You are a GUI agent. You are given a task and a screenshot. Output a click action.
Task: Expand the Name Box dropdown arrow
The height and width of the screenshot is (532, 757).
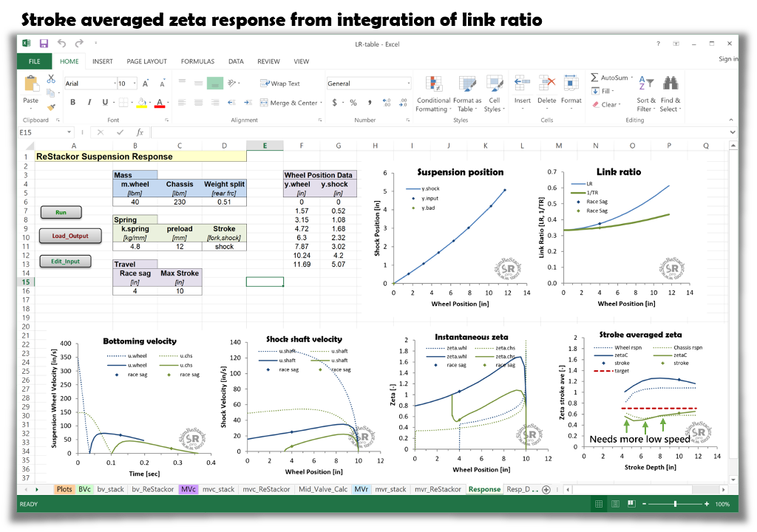pyautogui.click(x=69, y=132)
